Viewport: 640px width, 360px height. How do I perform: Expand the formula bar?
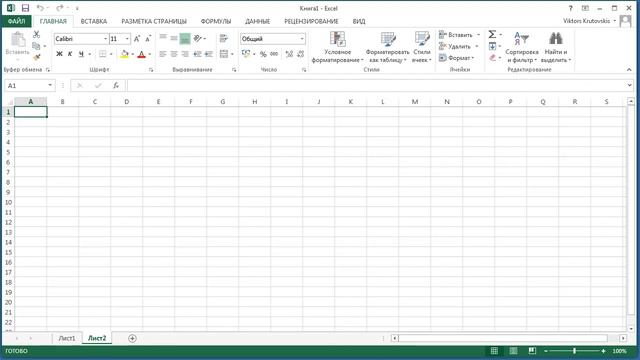pyautogui.click(x=629, y=85)
